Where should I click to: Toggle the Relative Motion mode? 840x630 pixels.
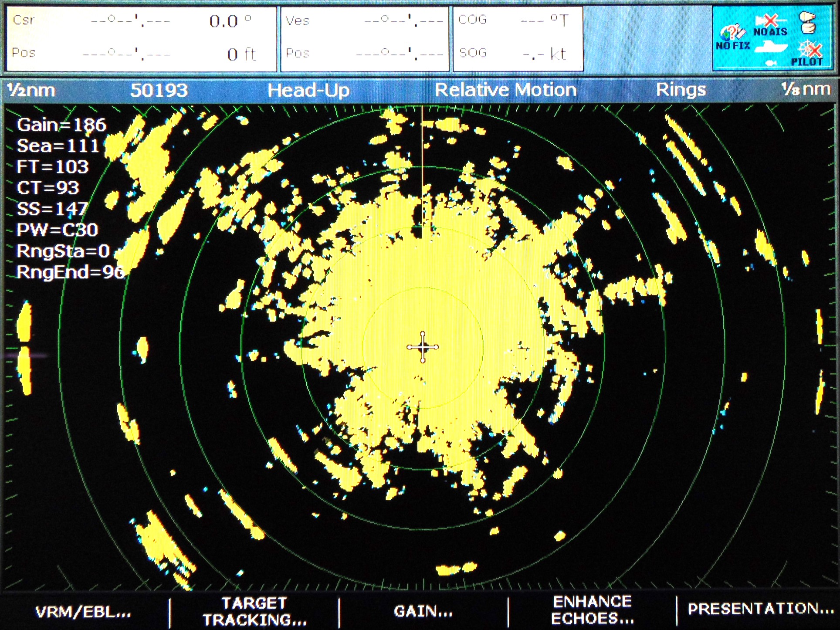(x=505, y=90)
